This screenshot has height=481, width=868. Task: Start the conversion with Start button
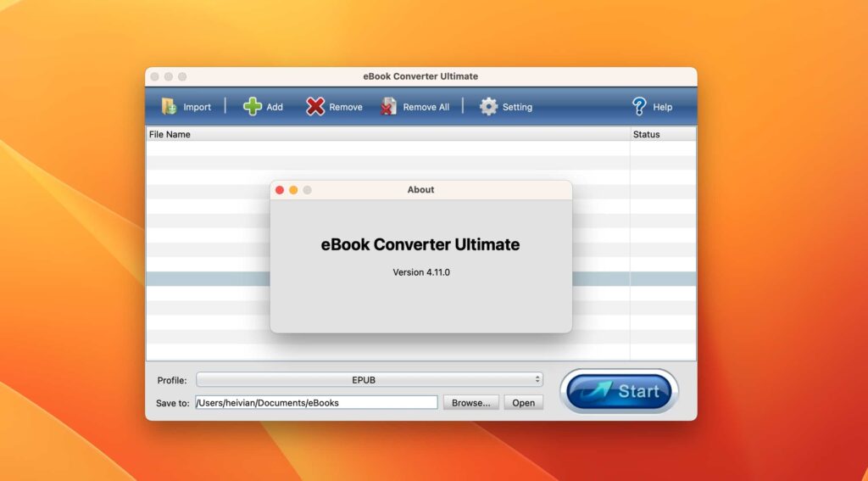pos(619,391)
